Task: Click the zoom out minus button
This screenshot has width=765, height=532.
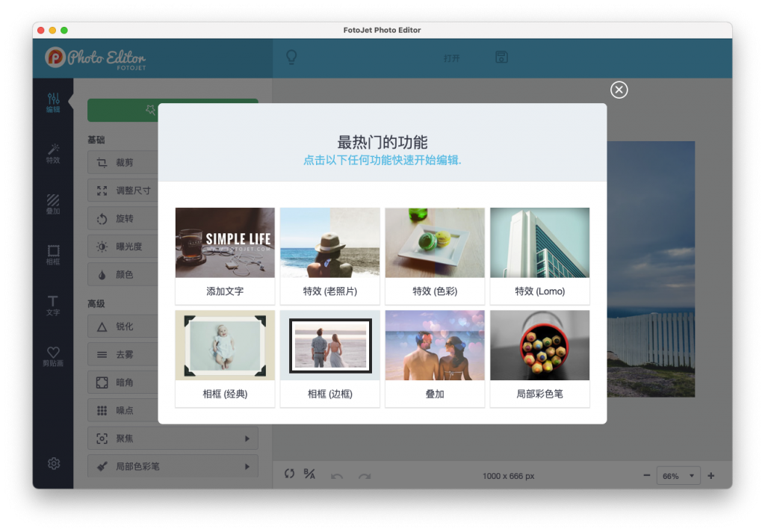Action: (x=646, y=475)
